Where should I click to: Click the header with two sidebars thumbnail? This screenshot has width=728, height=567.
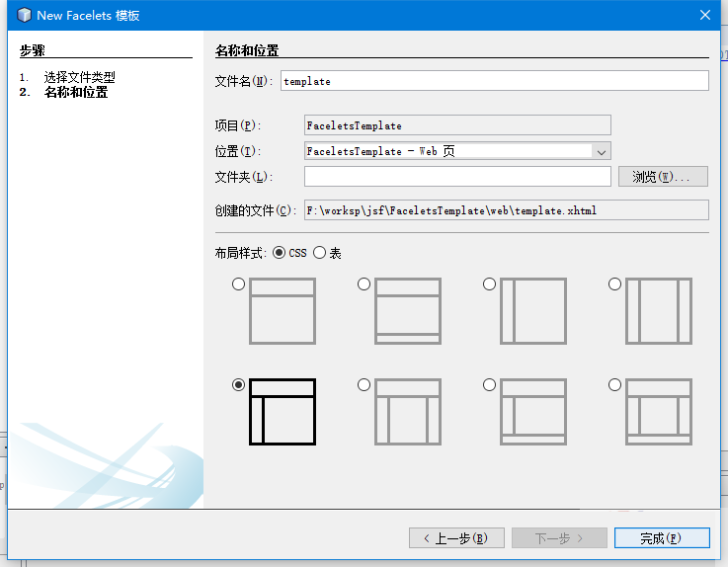pos(408,412)
